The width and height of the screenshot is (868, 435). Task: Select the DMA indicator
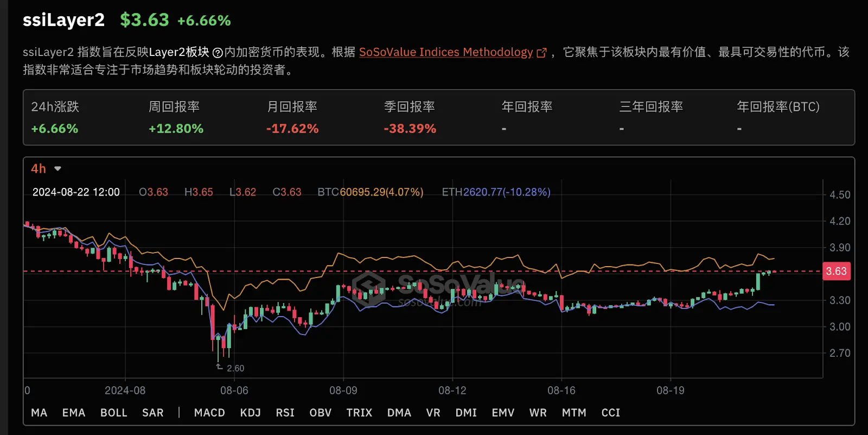pos(399,413)
